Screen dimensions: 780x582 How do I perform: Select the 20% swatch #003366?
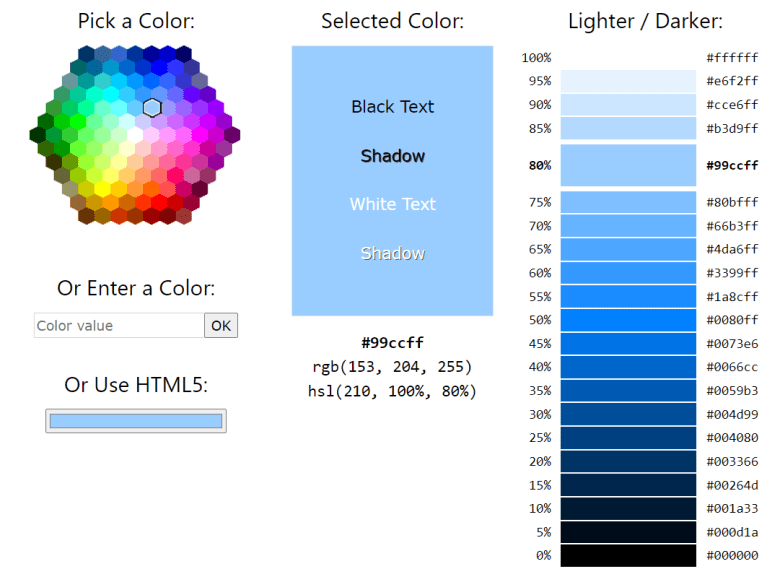(x=628, y=462)
